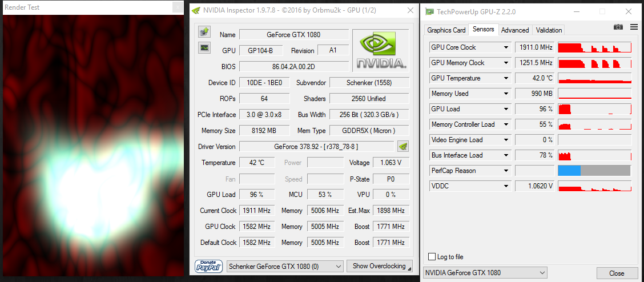
Task: Open Video Engine Load dropdown
Action: coord(506,140)
